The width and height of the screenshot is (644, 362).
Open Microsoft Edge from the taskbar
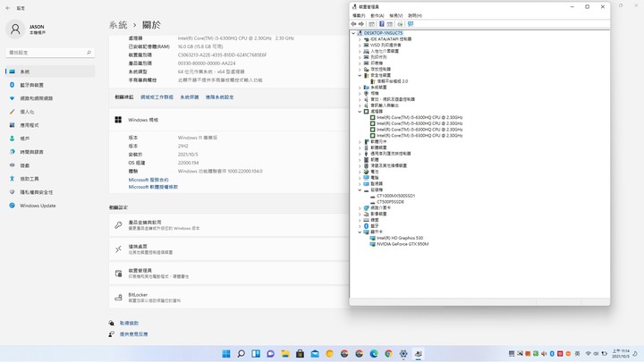[374, 354]
